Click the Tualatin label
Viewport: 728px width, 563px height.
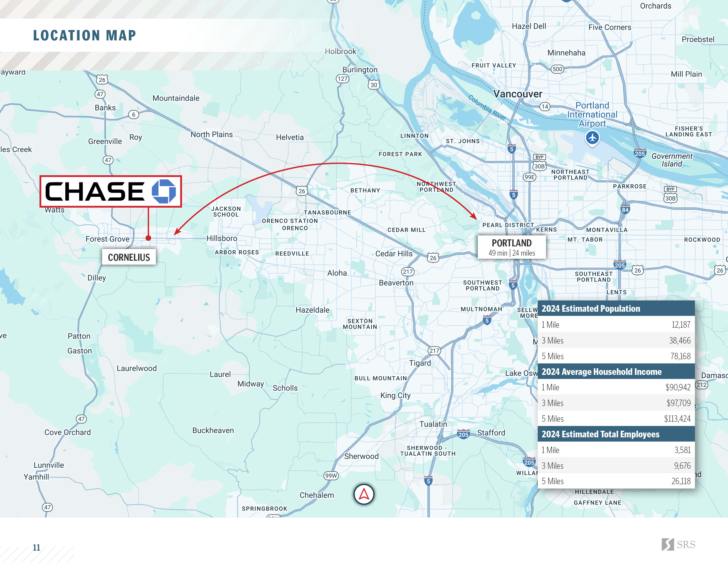pos(433,424)
